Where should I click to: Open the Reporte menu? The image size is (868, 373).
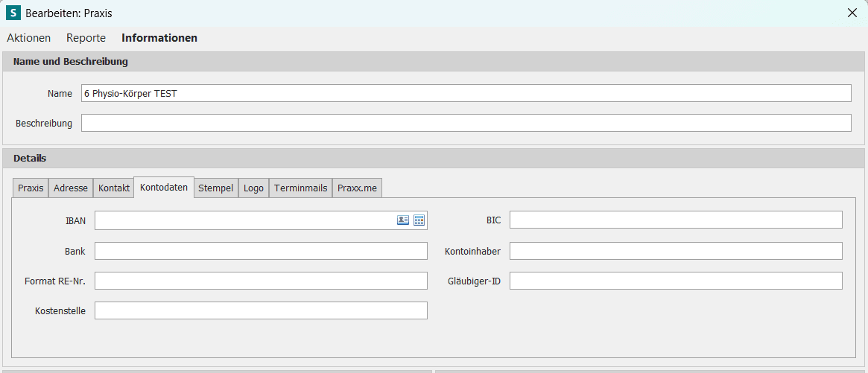86,38
